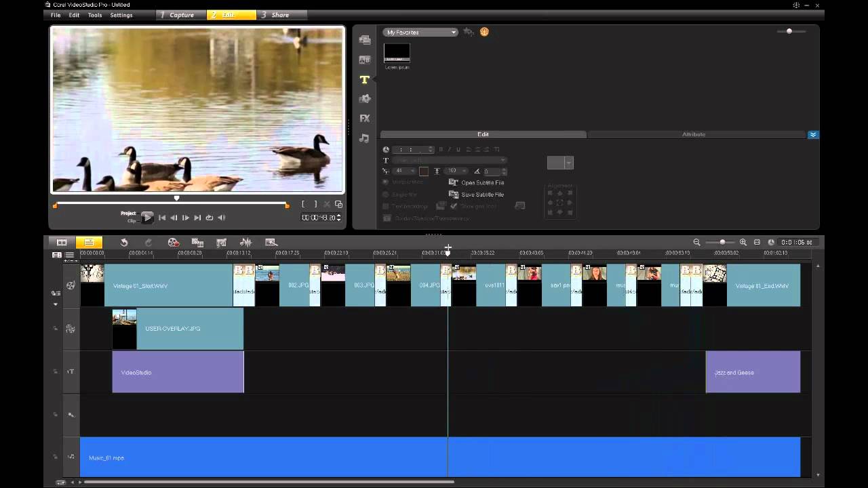
Task: Toggle Text backdrop checkbox
Action: click(386, 206)
